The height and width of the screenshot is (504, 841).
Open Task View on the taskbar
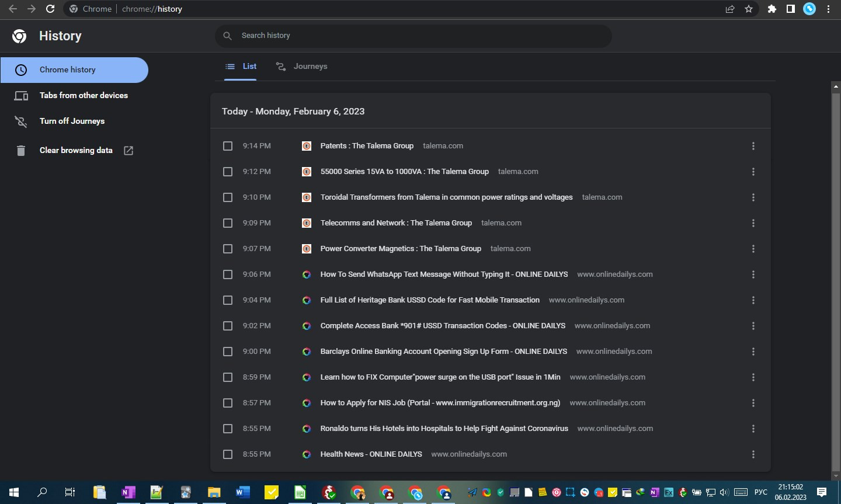(x=70, y=492)
